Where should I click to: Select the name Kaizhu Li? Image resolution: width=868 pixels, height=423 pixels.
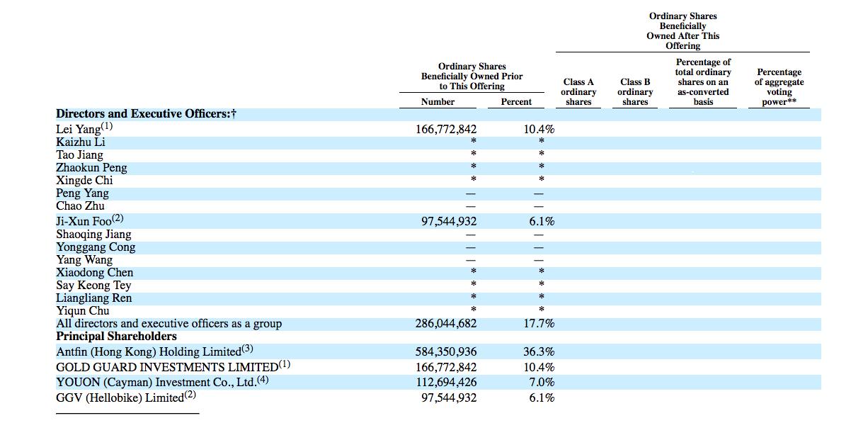(x=81, y=142)
